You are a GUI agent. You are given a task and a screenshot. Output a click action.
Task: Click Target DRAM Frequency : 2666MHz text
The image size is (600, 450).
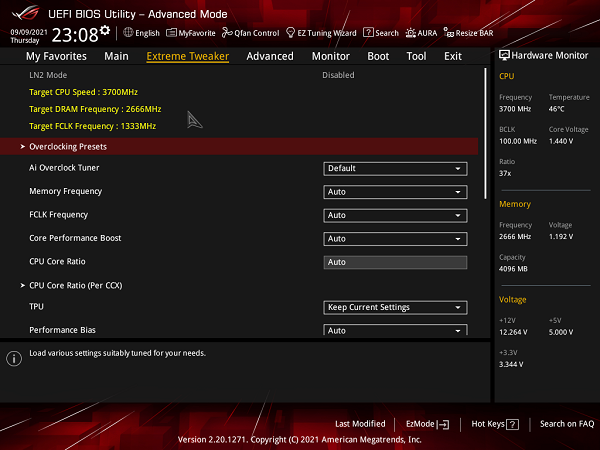click(95, 109)
